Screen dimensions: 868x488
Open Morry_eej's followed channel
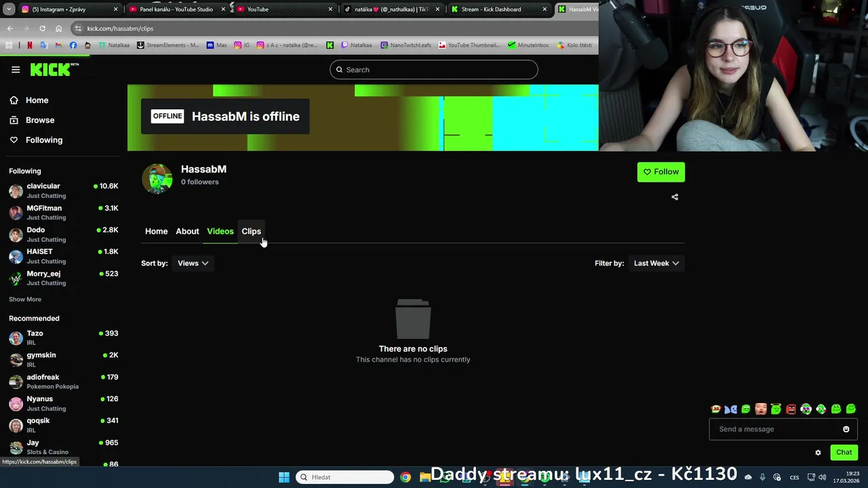pyautogui.click(x=63, y=278)
